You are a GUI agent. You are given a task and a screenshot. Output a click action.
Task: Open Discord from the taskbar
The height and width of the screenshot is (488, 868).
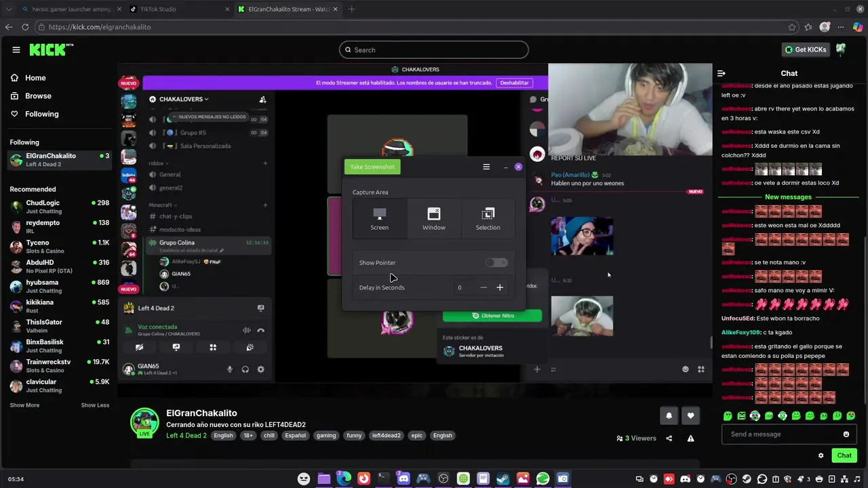(x=403, y=479)
